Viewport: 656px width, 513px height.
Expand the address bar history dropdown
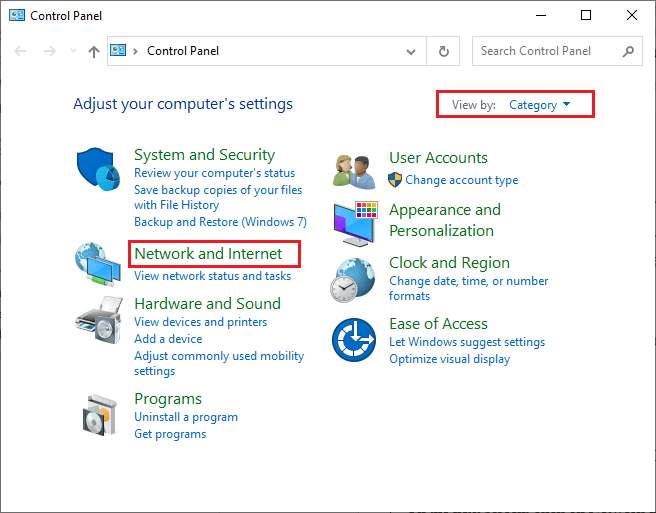pos(411,51)
